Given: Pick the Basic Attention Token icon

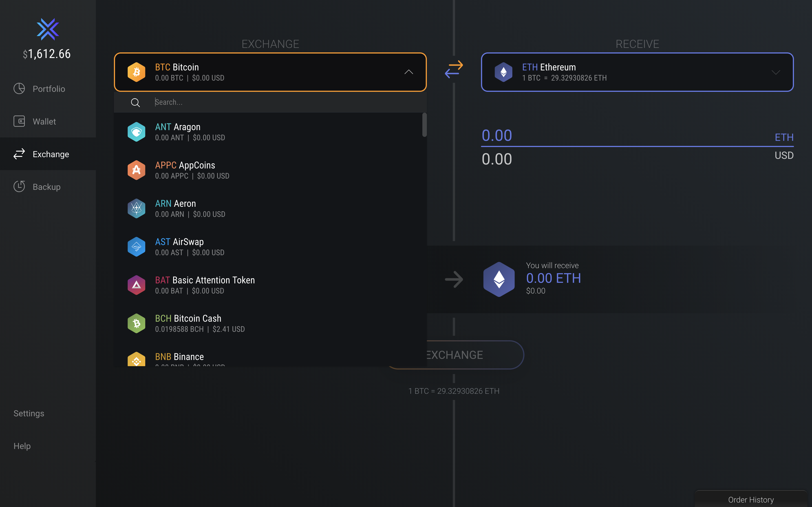Looking at the screenshot, I should [136, 285].
